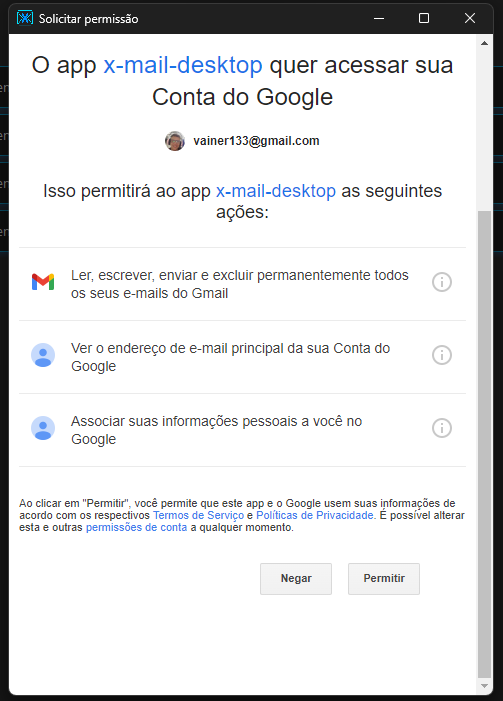Image resolution: width=503 pixels, height=701 pixels.
Task: Open info icon for Gmail permission
Action: 442,282
